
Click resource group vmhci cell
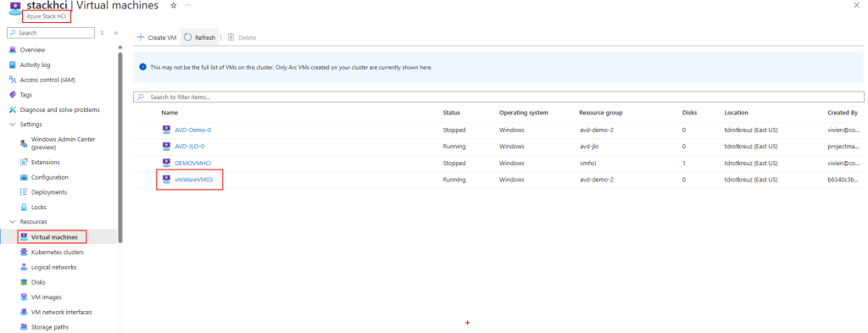click(x=588, y=164)
